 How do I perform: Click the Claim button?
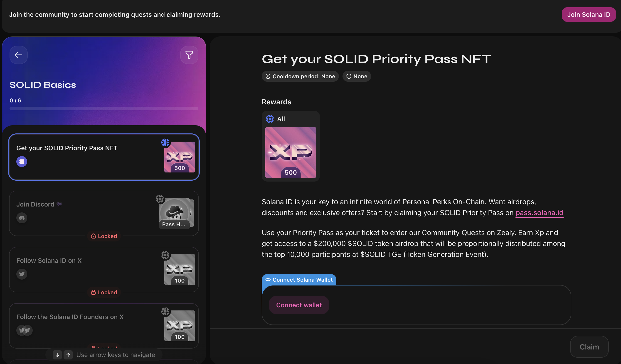coord(589,347)
